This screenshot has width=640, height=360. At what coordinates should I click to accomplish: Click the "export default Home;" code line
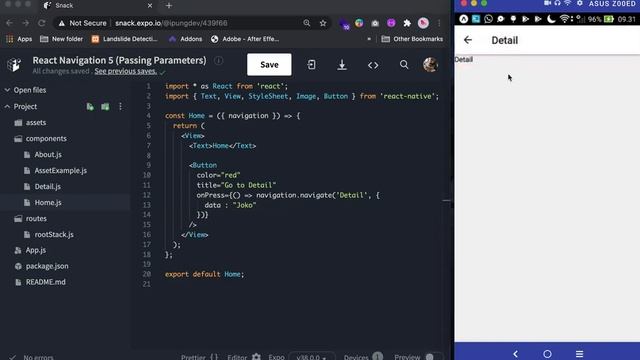pyautogui.click(x=204, y=274)
